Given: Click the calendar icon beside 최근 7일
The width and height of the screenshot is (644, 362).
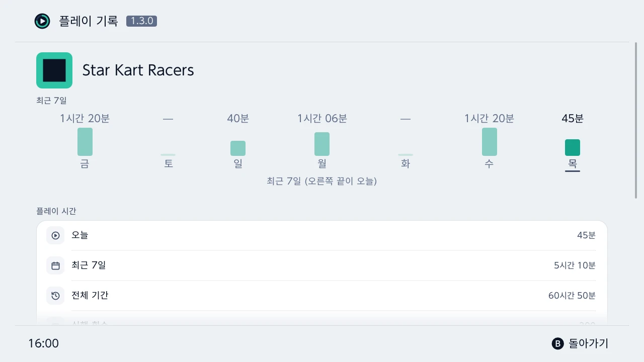Looking at the screenshot, I should (x=55, y=265).
